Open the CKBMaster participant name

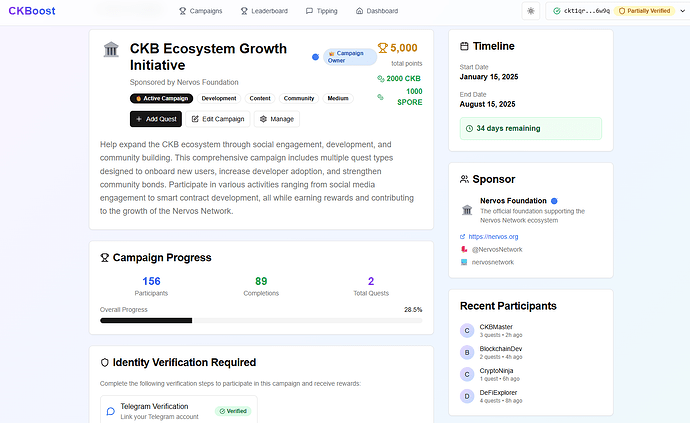click(496, 327)
